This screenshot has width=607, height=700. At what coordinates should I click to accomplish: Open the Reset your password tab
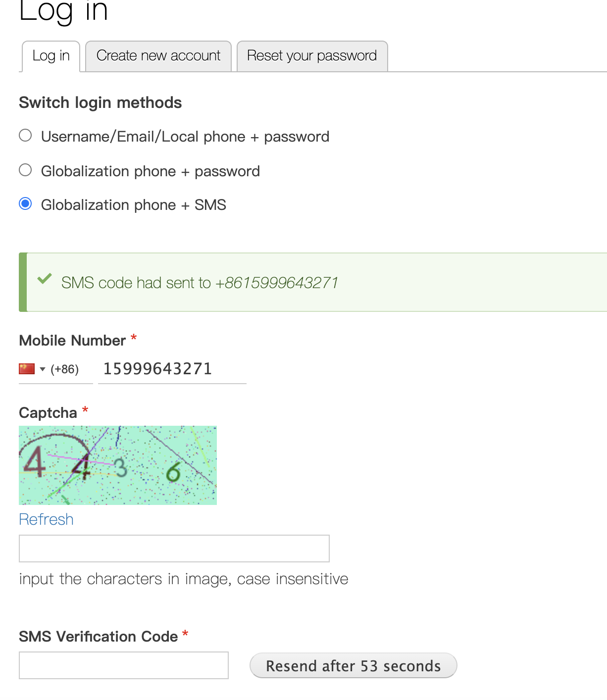312,55
